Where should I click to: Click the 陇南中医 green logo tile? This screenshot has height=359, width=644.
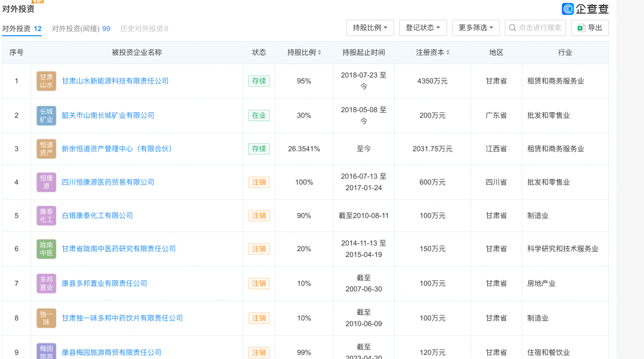point(46,249)
